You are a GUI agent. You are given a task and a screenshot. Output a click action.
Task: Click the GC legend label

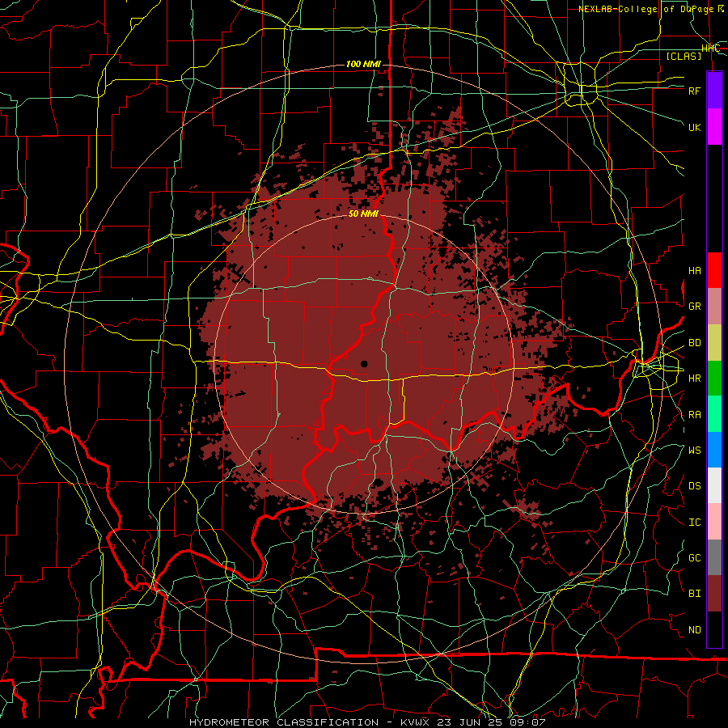coord(694,558)
